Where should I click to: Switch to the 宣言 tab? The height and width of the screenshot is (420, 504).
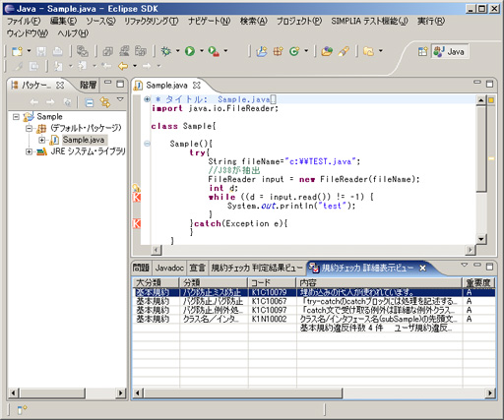[x=197, y=268]
